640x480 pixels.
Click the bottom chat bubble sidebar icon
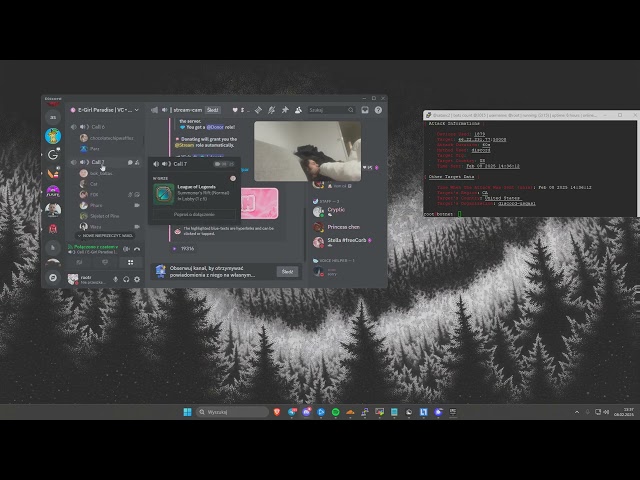pos(53,278)
